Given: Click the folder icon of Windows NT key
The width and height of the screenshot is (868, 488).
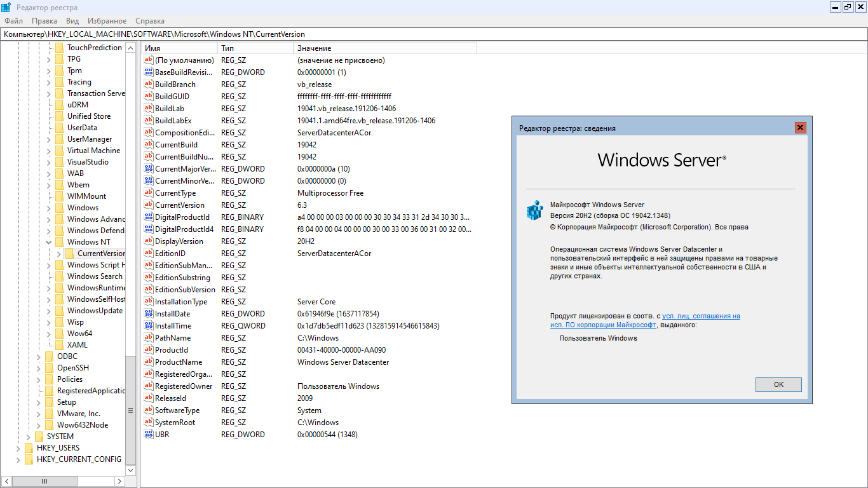Looking at the screenshot, I should (x=60, y=242).
